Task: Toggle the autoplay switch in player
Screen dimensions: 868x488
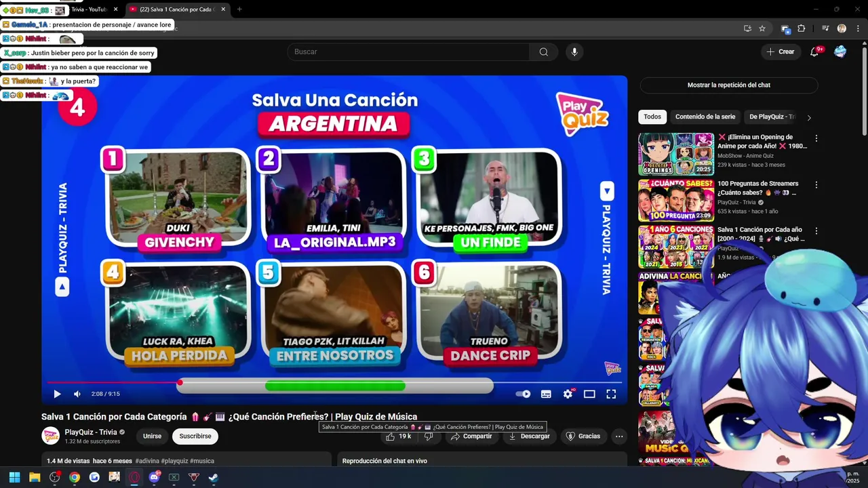Action: pos(523,394)
